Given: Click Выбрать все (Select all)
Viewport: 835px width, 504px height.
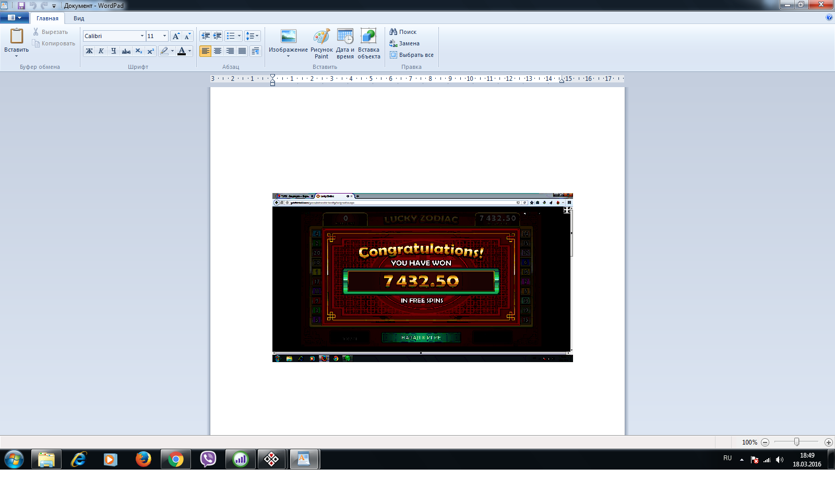Looking at the screenshot, I should point(411,55).
